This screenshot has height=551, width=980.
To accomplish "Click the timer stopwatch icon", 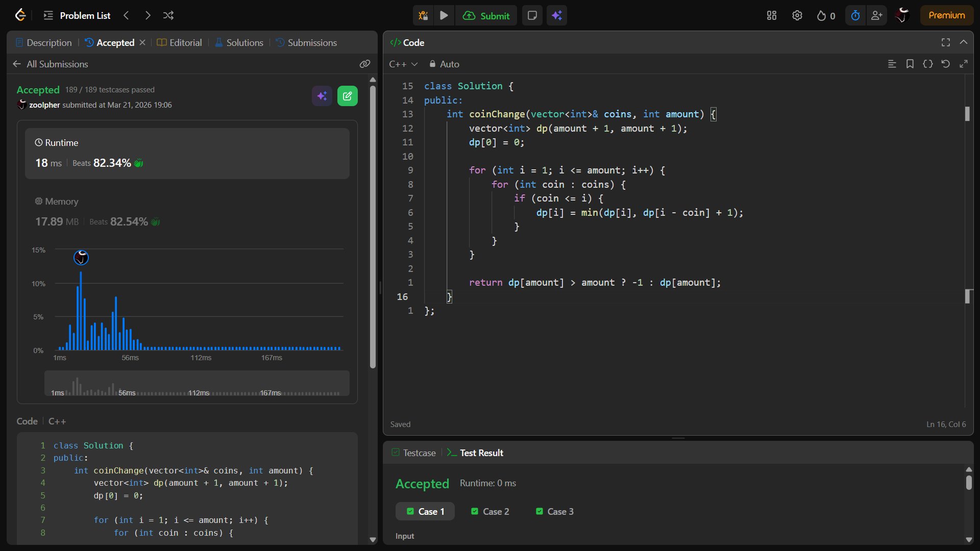I will click(x=855, y=15).
